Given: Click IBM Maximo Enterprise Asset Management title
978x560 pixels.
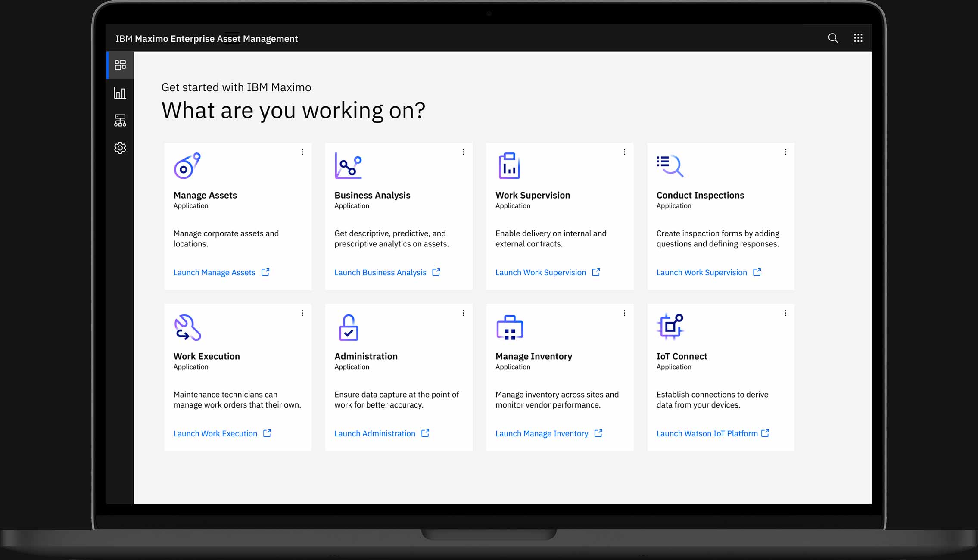Looking at the screenshot, I should tap(207, 39).
